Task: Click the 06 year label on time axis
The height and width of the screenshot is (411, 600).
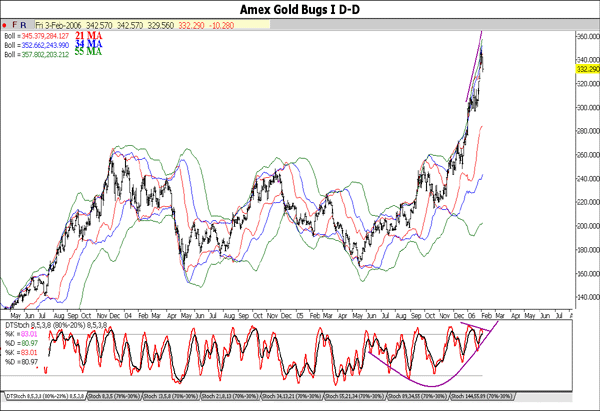Action: (471, 316)
